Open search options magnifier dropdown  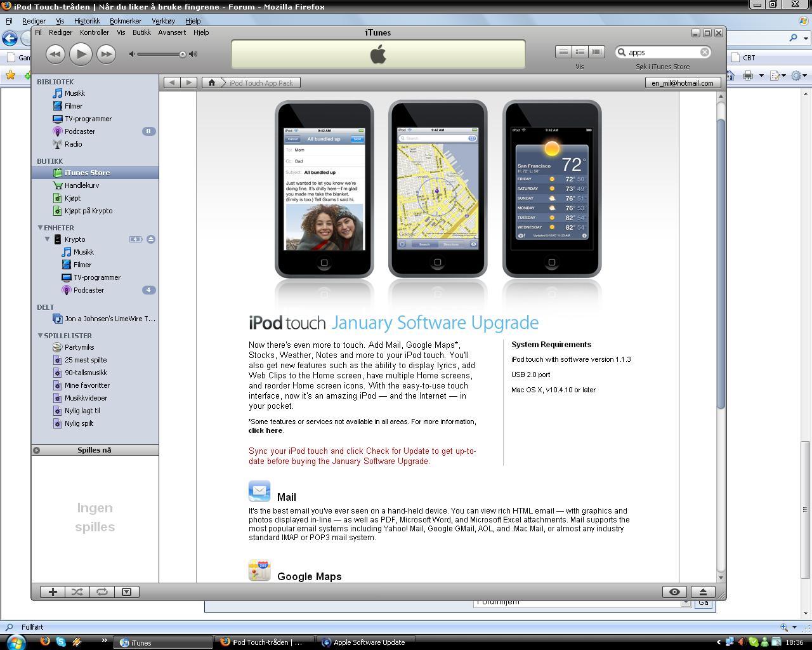pyautogui.click(x=622, y=52)
